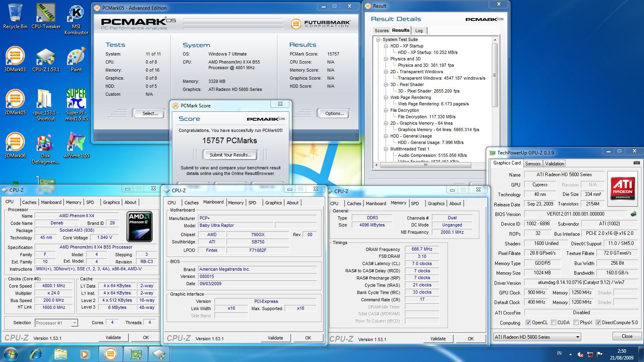Toggle the CUDA checkbox in GPU-Z

(x=553, y=323)
